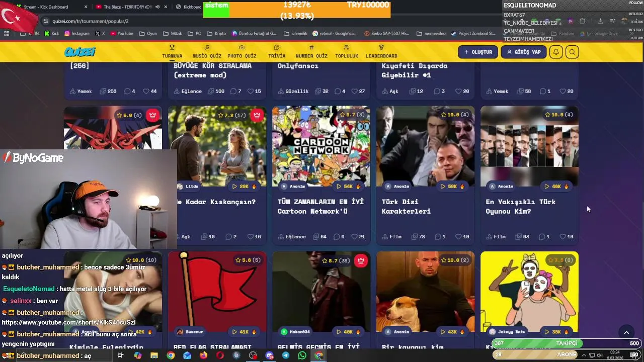Viewport: 644px width, 362px height.
Task: Click the comment icon showing 7 on Büyüğe Kör card
Action: [x=236, y=91]
